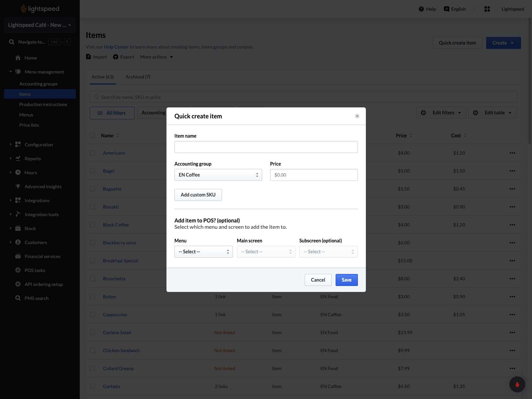The width and height of the screenshot is (532, 399).
Task: Click the Lightspeed flame logo
Action: (24, 9)
